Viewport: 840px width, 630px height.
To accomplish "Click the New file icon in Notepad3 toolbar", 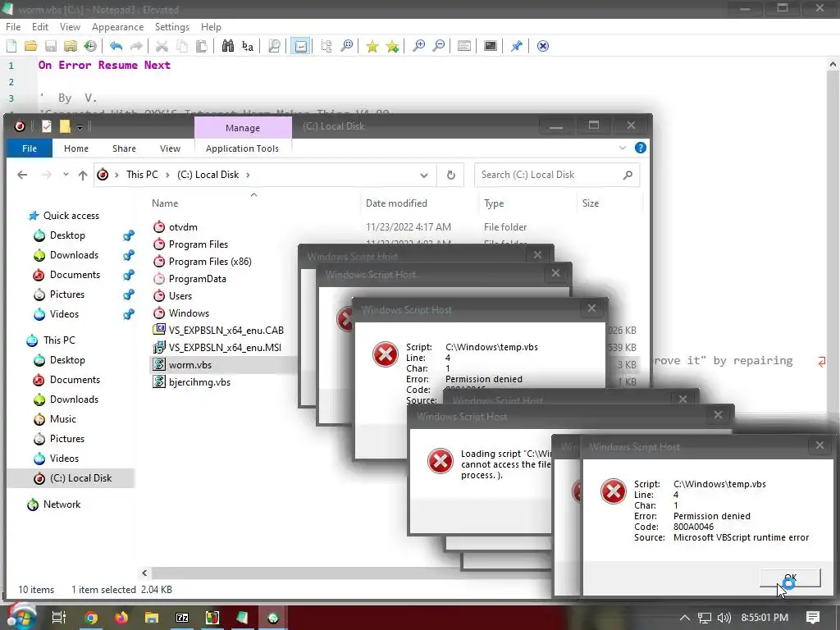I will pyautogui.click(x=11, y=46).
